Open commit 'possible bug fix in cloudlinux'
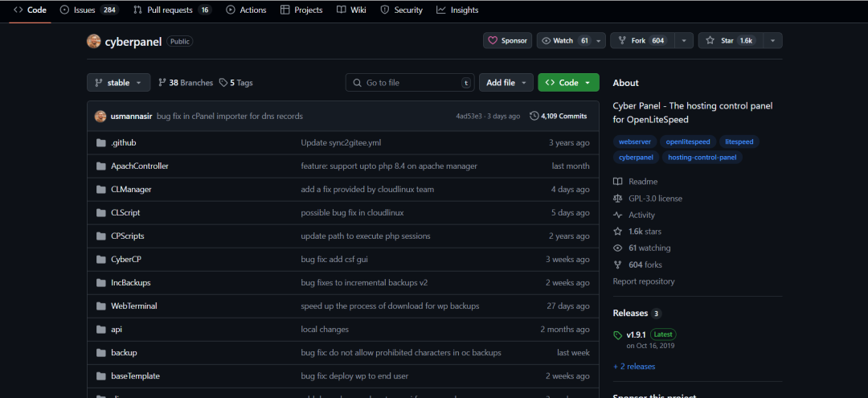868x398 pixels. (352, 212)
